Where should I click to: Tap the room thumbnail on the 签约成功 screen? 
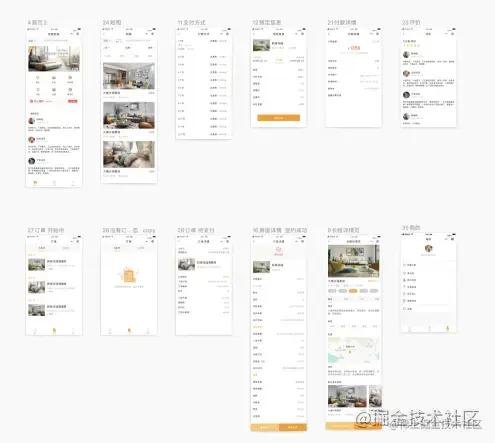(261, 267)
